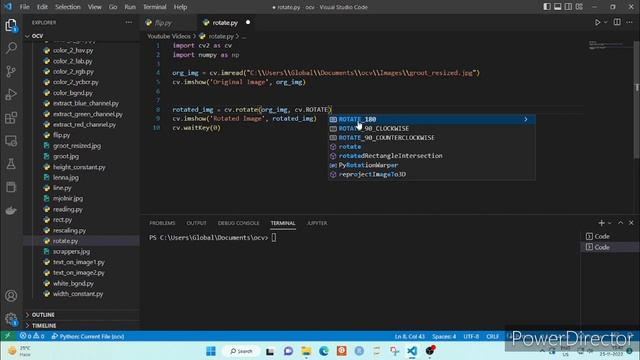Click errors and warnings status indicator
640x360 pixels.
32,336
